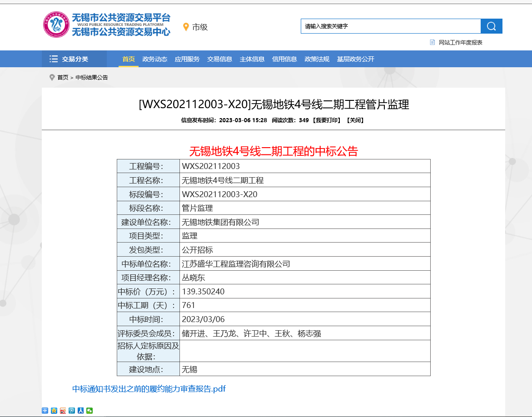Select the 中标时间 value 2023/03/06
This screenshot has width=532, height=417.
203,320
